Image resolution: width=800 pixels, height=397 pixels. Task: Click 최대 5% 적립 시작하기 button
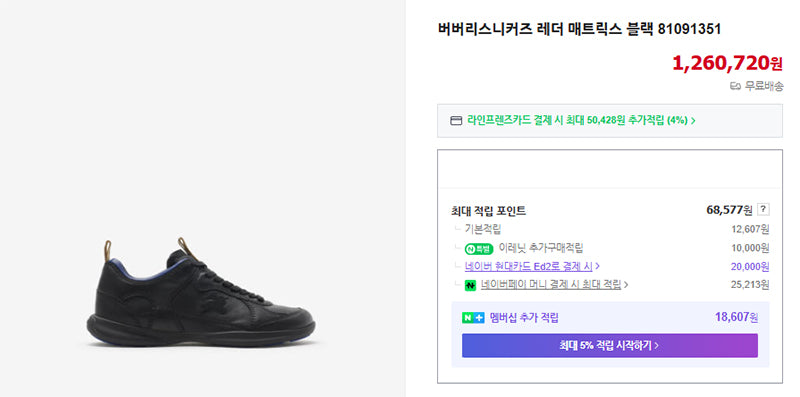pos(610,345)
